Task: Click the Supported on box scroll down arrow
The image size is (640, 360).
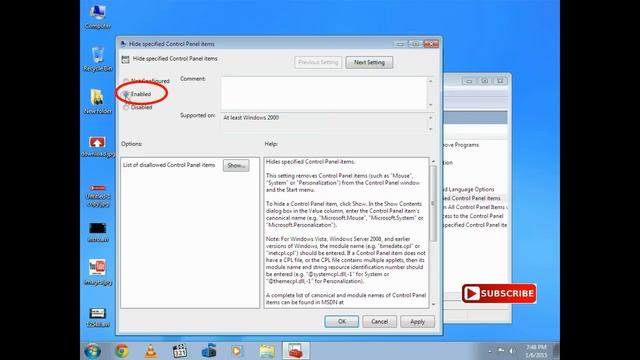Action: [430, 129]
